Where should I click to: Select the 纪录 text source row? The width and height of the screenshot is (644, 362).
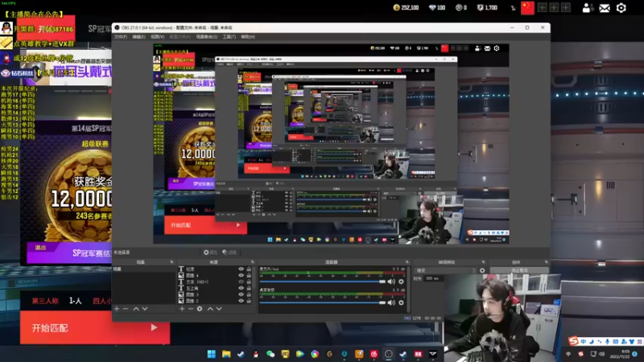(x=215, y=269)
